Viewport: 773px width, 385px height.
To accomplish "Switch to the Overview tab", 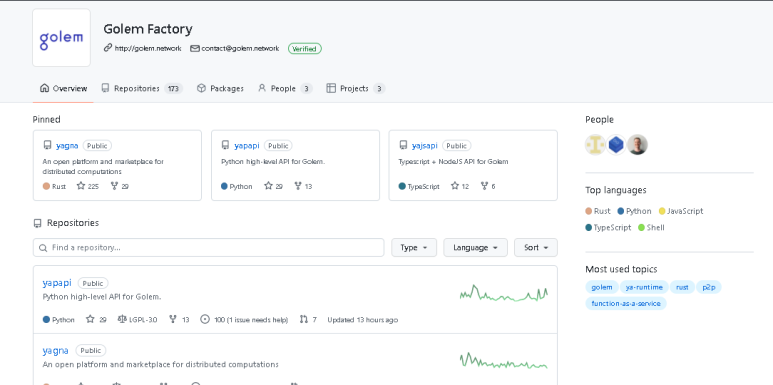I will [64, 88].
